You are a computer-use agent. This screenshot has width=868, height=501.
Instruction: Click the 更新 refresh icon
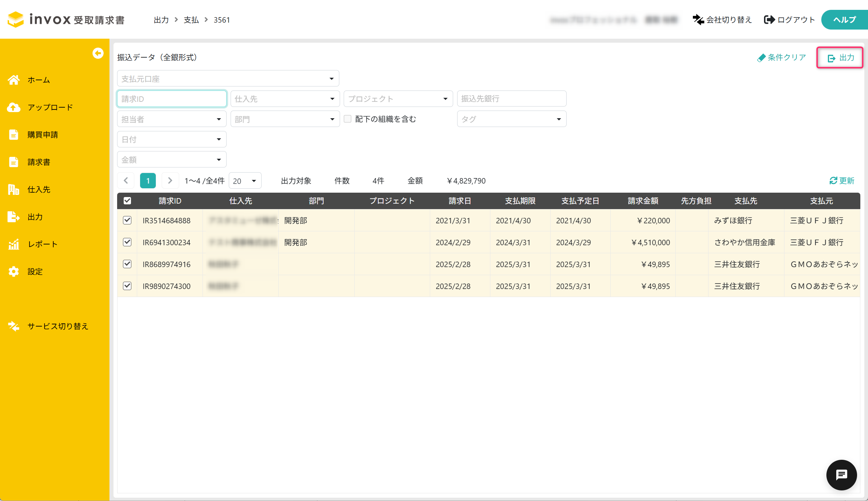[x=833, y=181]
